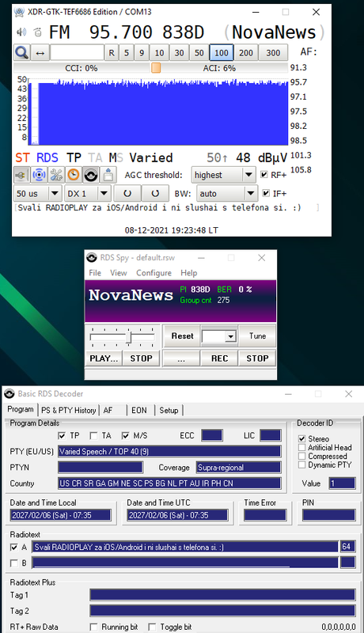Open the File menu in RDS Spy
Screen dimensions: 364x633
[95, 273]
